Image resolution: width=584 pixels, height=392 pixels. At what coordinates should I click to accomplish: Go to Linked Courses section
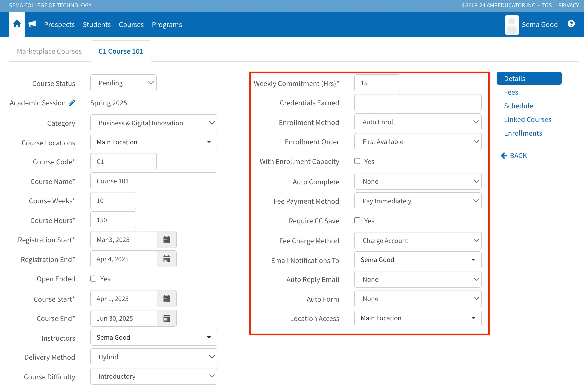(528, 120)
